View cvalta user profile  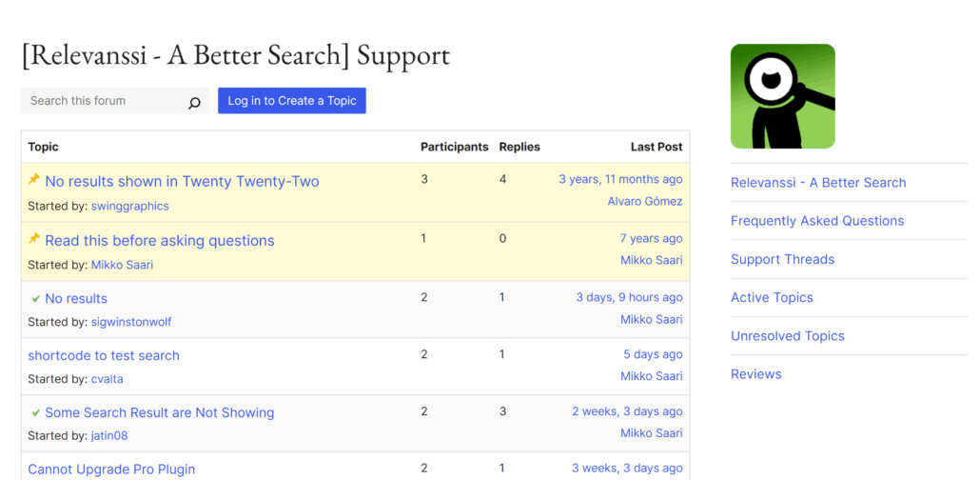click(107, 379)
